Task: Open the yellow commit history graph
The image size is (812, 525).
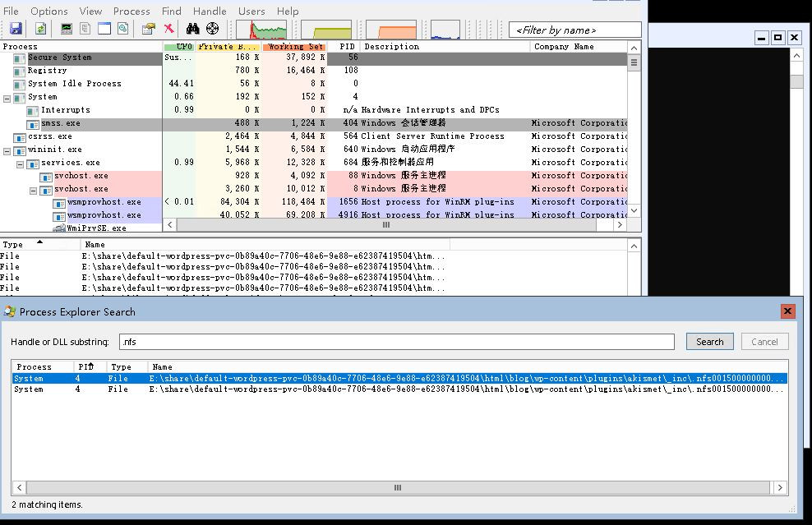Action: [326, 30]
